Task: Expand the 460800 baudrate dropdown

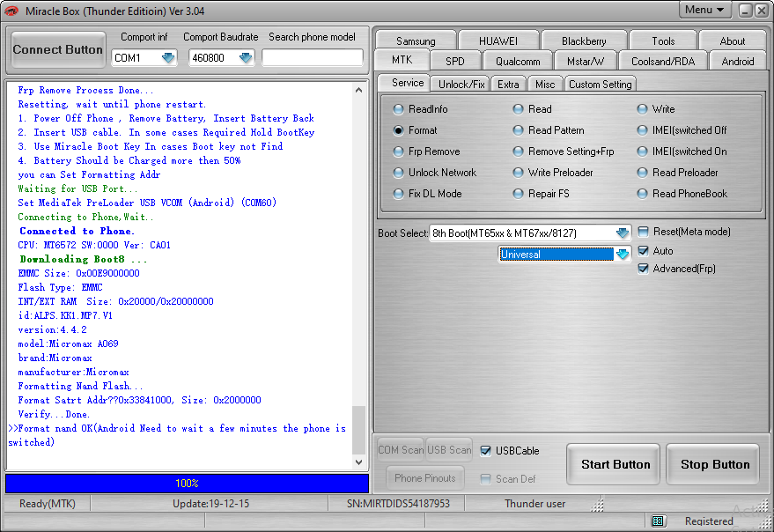Action: pyautogui.click(x=246, y=58)
